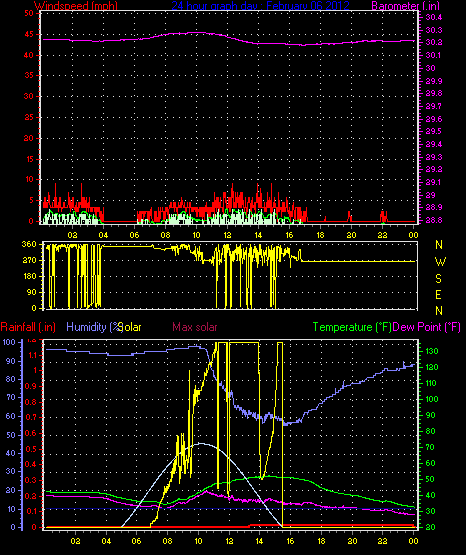Select the 29.1 barometer axis value
466x555 pixels.
[x=433, y=182]
